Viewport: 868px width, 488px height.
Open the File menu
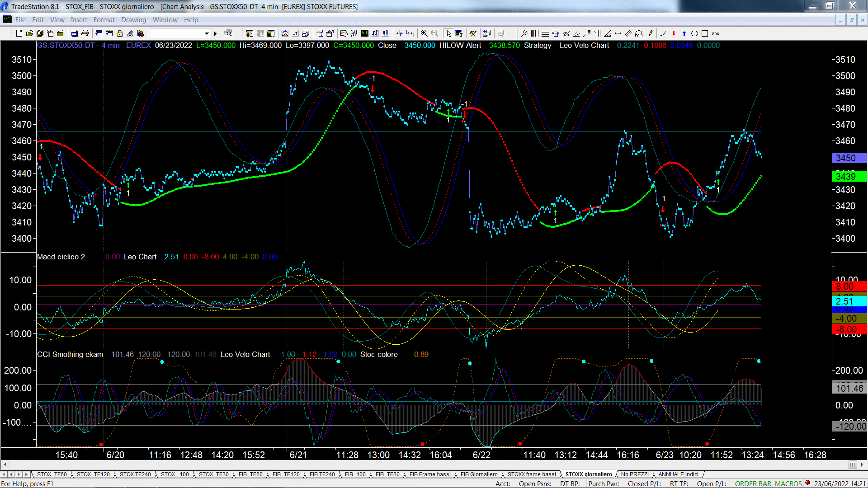pyautogui.click(x=20, y=20)
